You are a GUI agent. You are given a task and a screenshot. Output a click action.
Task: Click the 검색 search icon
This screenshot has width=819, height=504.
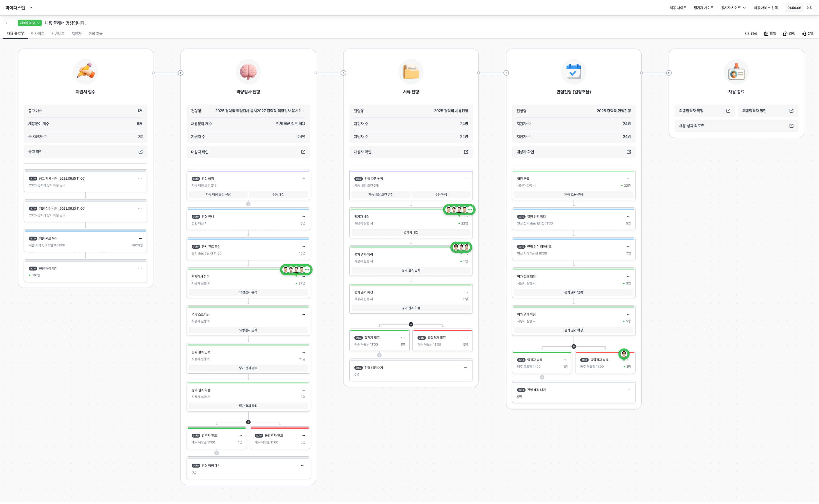click(747, 34)
